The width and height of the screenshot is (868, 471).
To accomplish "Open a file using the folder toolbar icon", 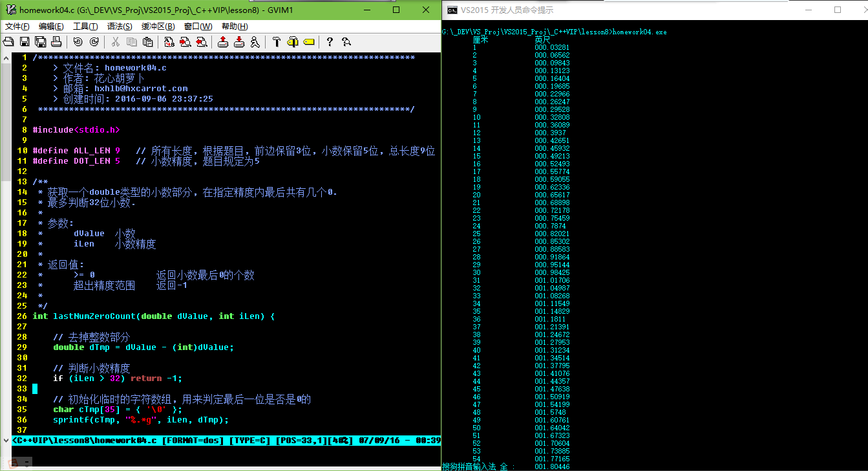I will [x=8, y=41].
